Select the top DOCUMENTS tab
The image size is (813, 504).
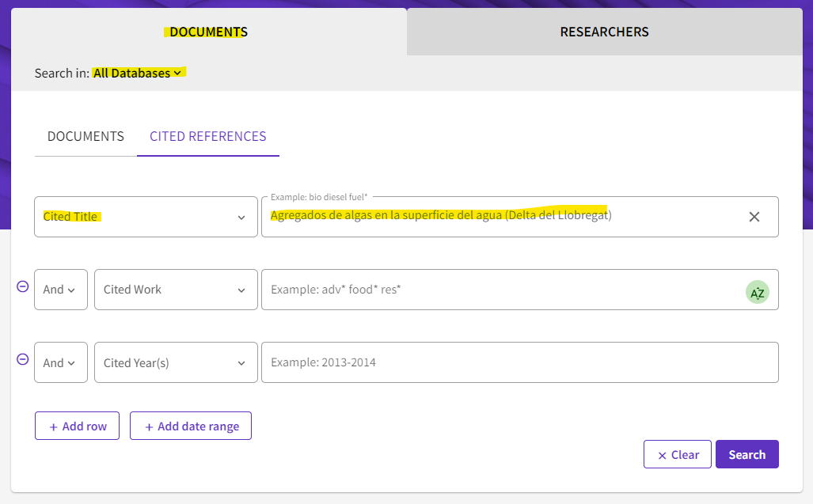point(208,32)
